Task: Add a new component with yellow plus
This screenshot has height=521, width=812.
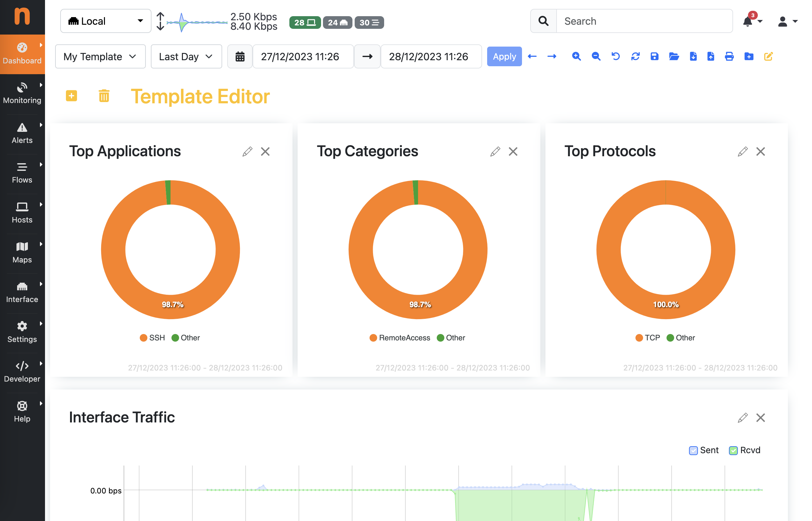Action: click(x=71, y=96)
